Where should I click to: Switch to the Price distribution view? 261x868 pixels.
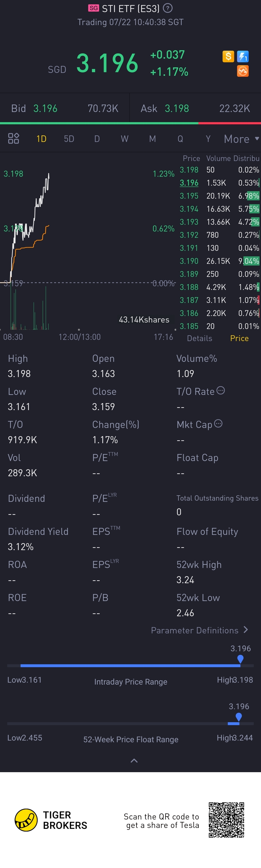tap(239, 338)
